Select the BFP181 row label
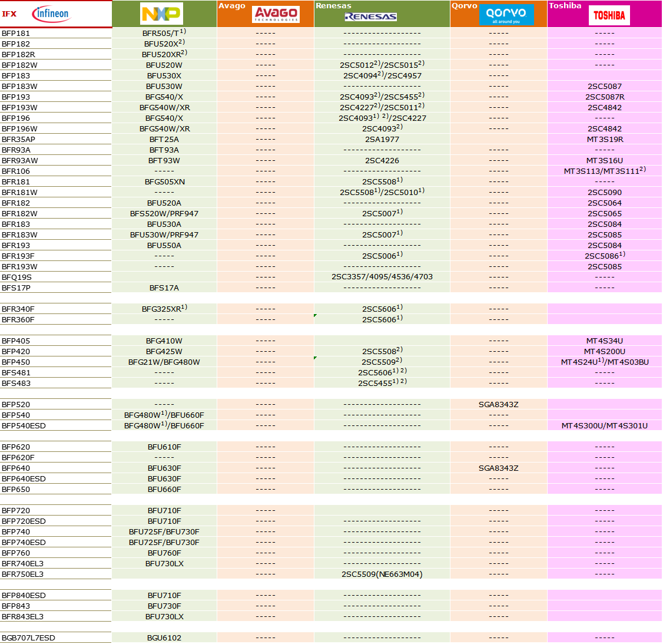The width and height of the screenshot is (663, 644). (16, 34)
